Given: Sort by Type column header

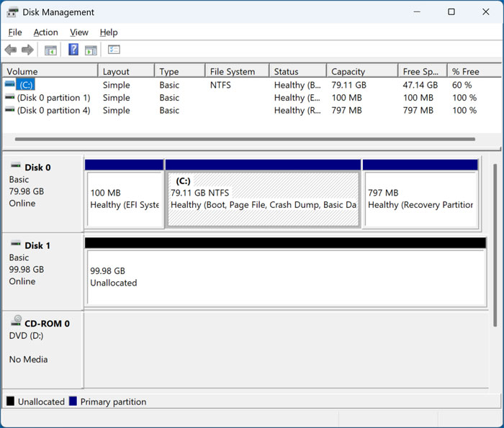Looking at the screenshot, I should pyautogui.click(x=180, y=71).
